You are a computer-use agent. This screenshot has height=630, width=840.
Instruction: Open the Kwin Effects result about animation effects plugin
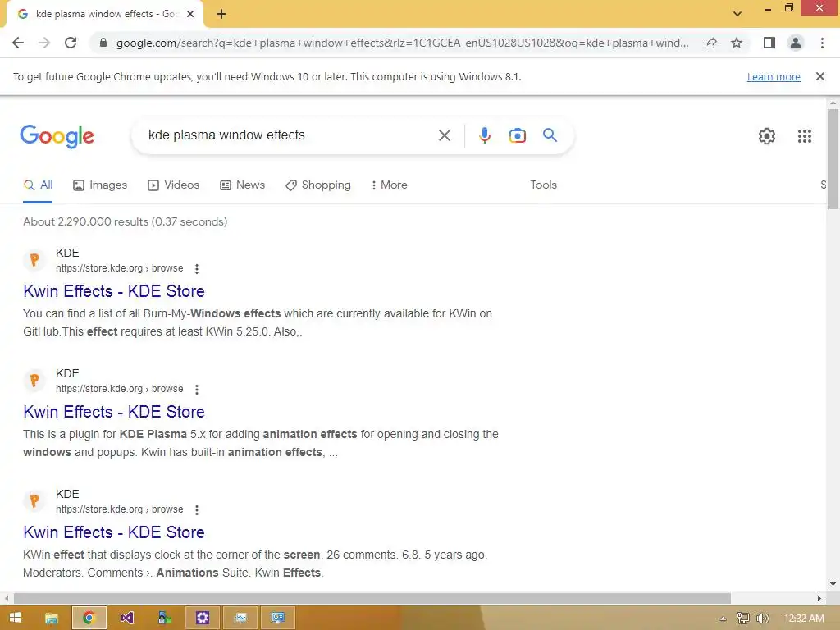click(113, 412)
